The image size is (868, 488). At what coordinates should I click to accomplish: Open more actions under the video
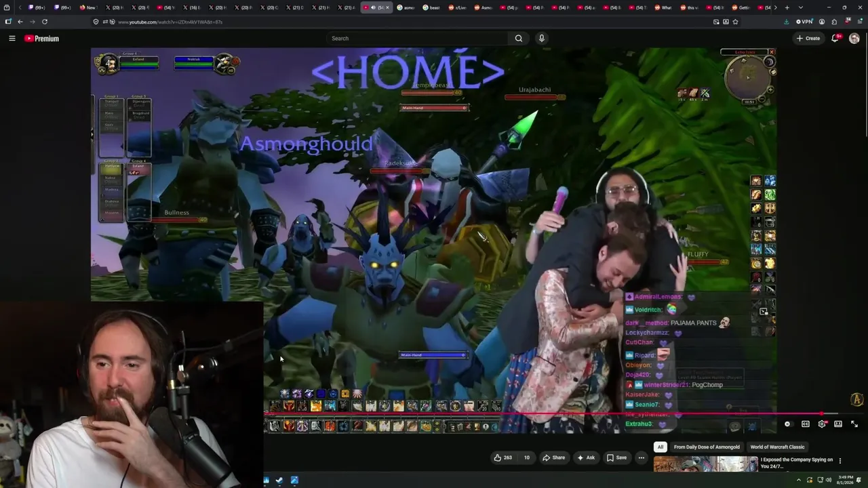pos(641,457)
